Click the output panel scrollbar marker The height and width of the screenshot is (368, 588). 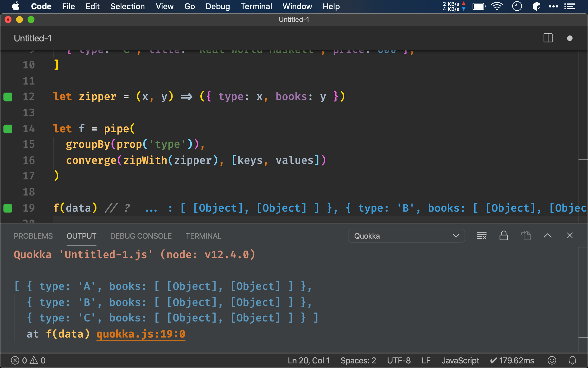click(583, 337)
